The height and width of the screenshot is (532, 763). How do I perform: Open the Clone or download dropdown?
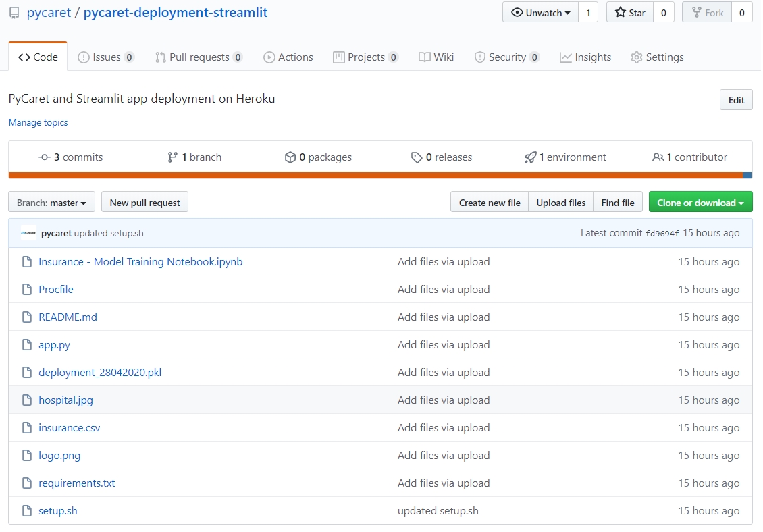[700, 203]
